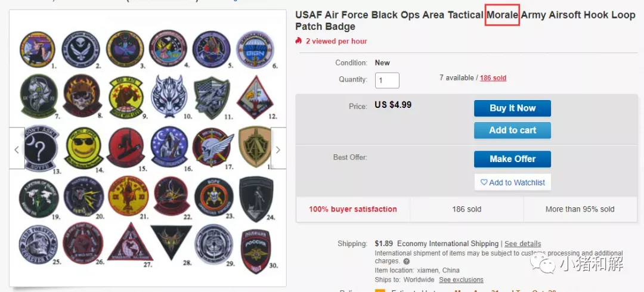644x292 pixels.
Task: Open the shipping See details link
Action: 522,244
